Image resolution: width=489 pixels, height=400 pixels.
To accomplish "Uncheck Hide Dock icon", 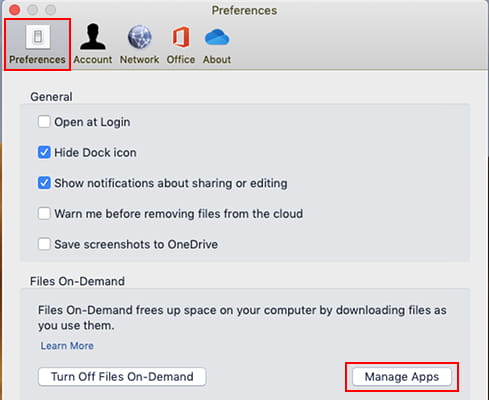I will (x=44, y=153).
